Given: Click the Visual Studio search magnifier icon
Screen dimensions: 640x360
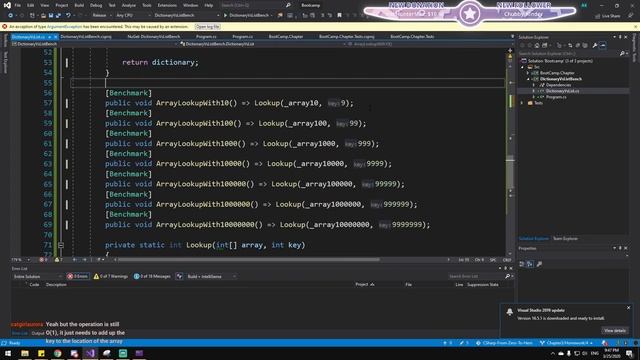Looking at the screenshot, I should point(288,5).
